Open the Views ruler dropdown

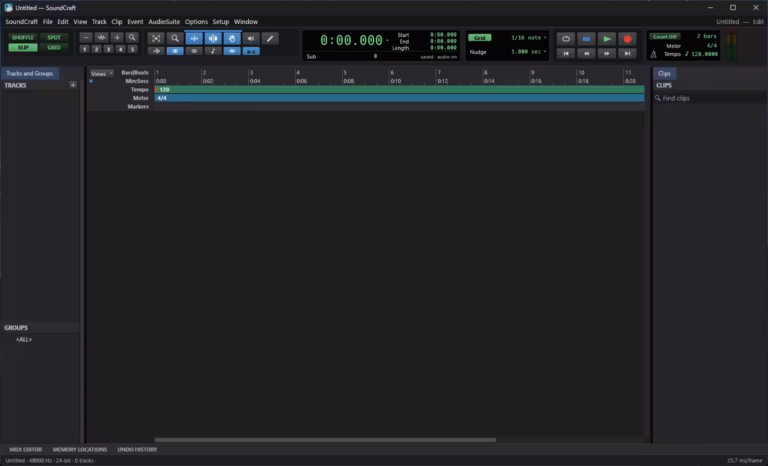pos(101,74)
